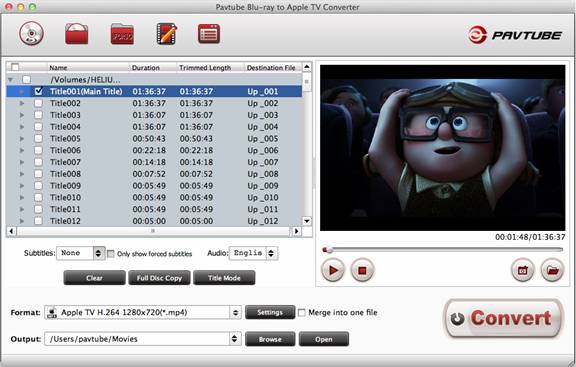This screenshot has height=367, width=576.
Task: Open the Format profile dropdown
Action: 143,313
